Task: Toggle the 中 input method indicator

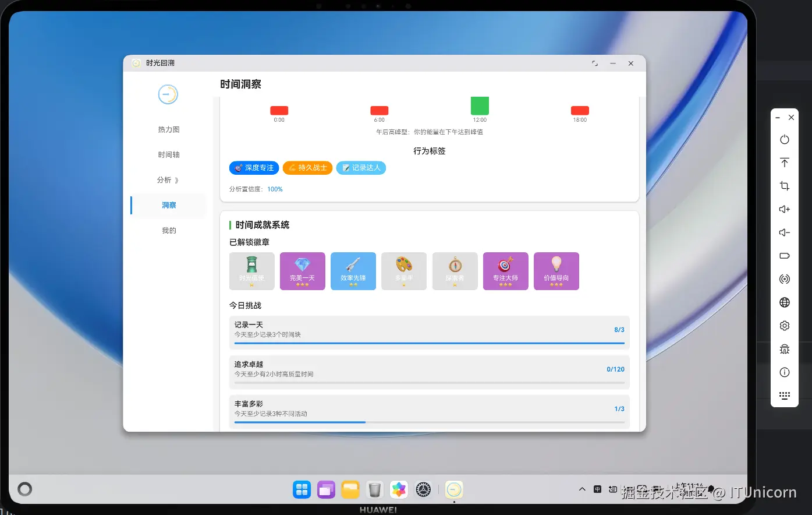Action: [x=597, y=489]
